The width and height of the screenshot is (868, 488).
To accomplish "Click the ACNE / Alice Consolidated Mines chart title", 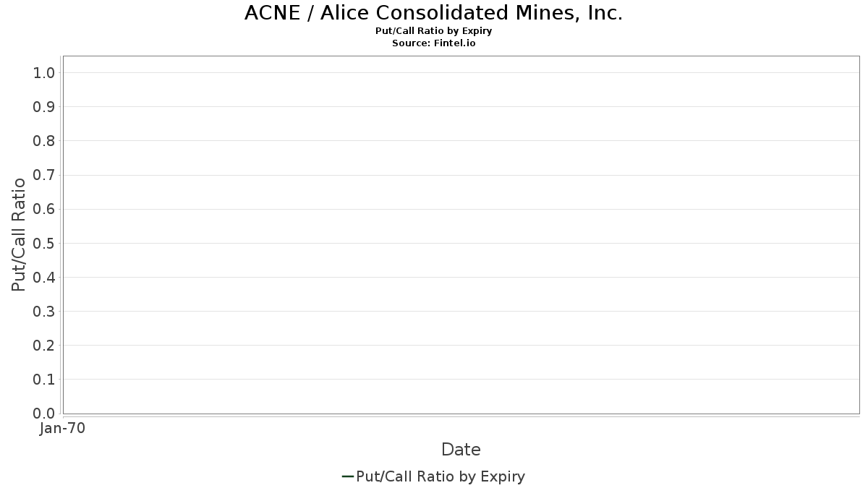I will 433,13.
